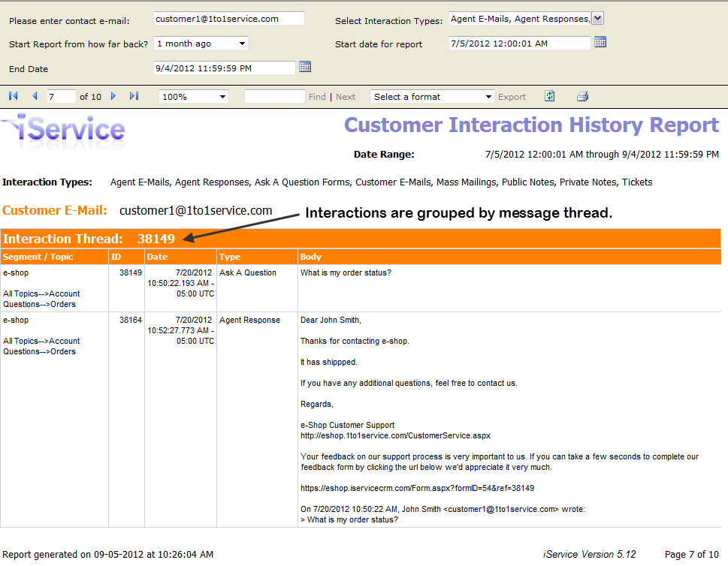The width and height of the screenshot is (728, 566).
Task: Click the Find link
Action: tap(317, 97)
